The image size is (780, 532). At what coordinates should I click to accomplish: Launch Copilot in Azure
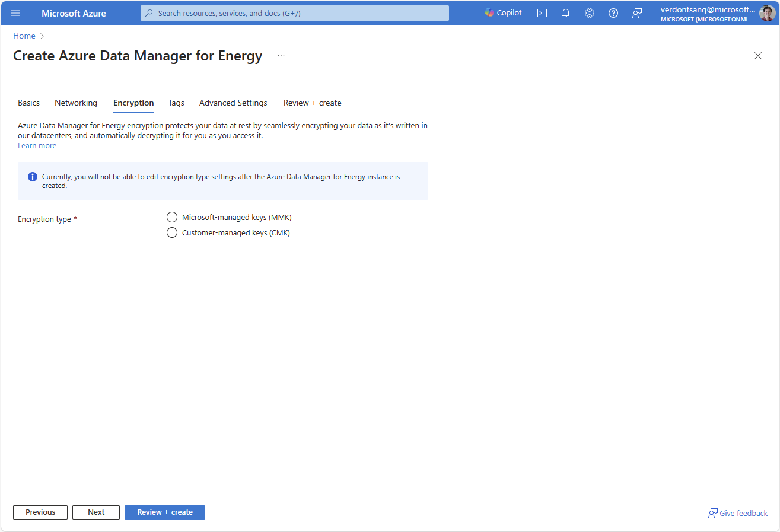pos(502,12)
